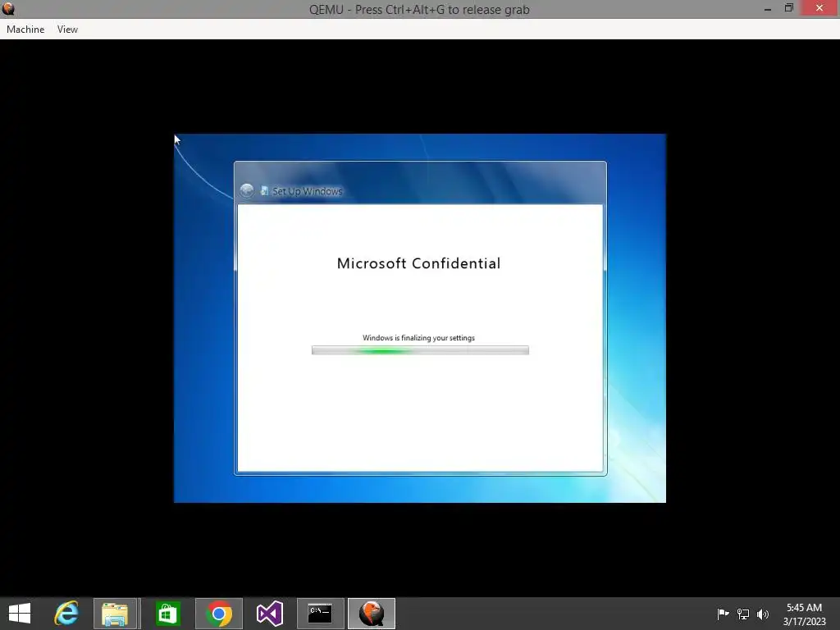
Task: Open the Windows Start button
Action: 20,614
